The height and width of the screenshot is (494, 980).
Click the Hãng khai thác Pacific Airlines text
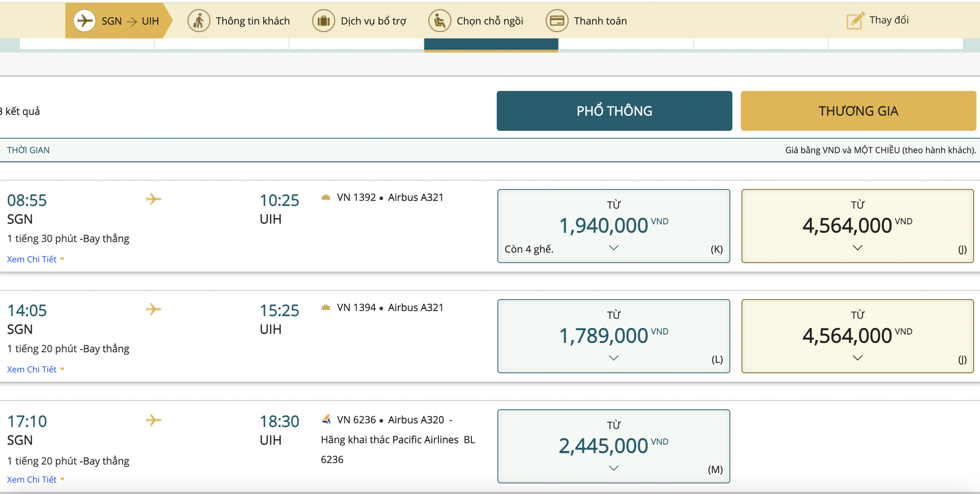[x=390, y=440]
